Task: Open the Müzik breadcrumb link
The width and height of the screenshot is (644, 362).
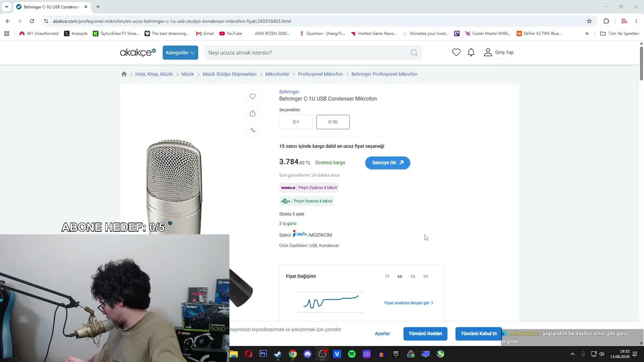Action: [x=188, y=74]
